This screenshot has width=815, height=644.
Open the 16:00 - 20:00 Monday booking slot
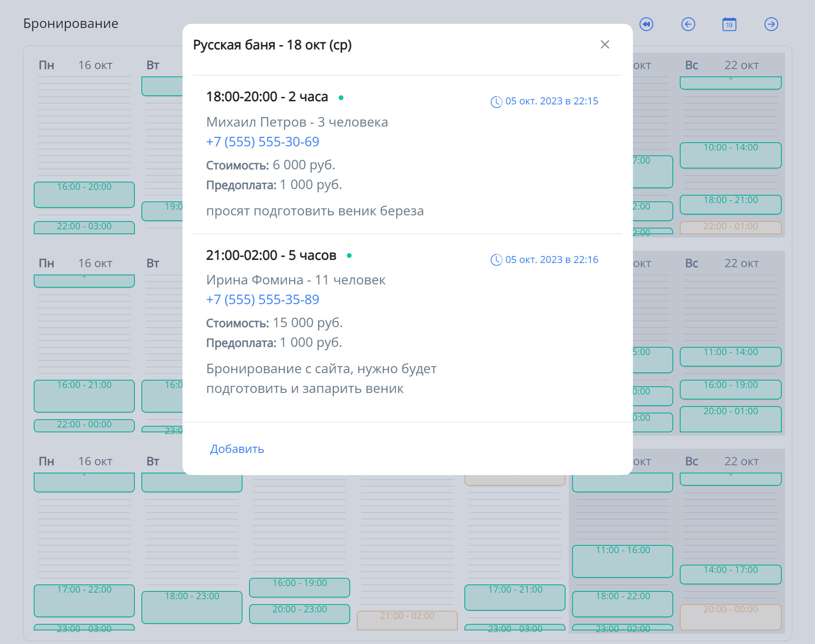84,195
